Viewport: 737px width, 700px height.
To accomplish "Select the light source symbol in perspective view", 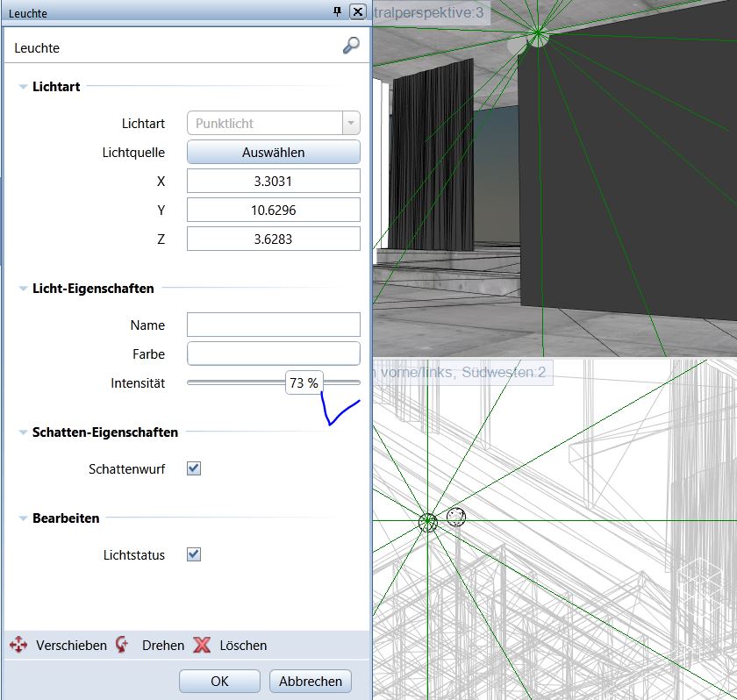I will click(538, 36).
